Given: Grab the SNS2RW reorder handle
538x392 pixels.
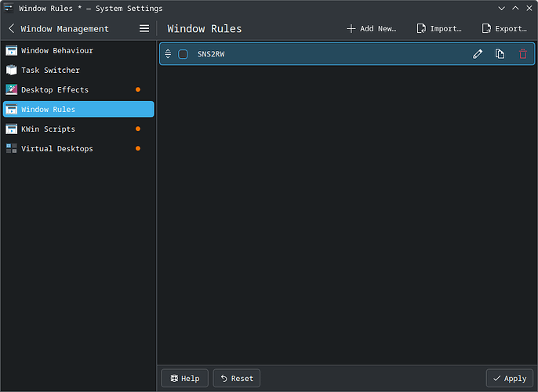Looking at the screenshot, I should pos(168,54).
